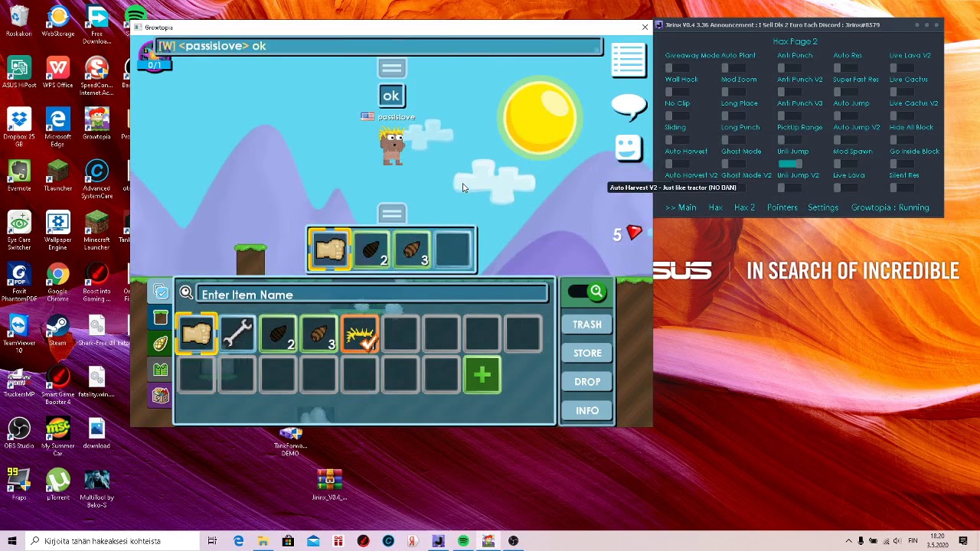
Task: Expand the chat log handle below the chat bar
Action: (391, 68)
